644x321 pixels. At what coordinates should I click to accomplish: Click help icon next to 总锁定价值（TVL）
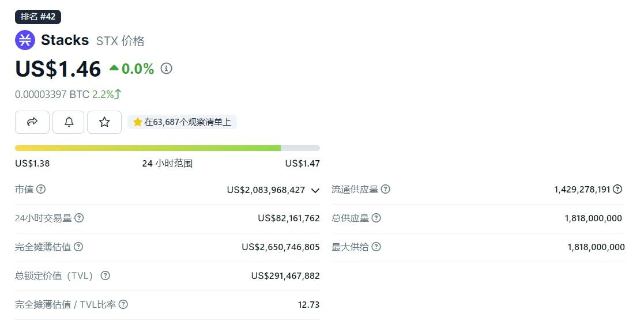105,275
